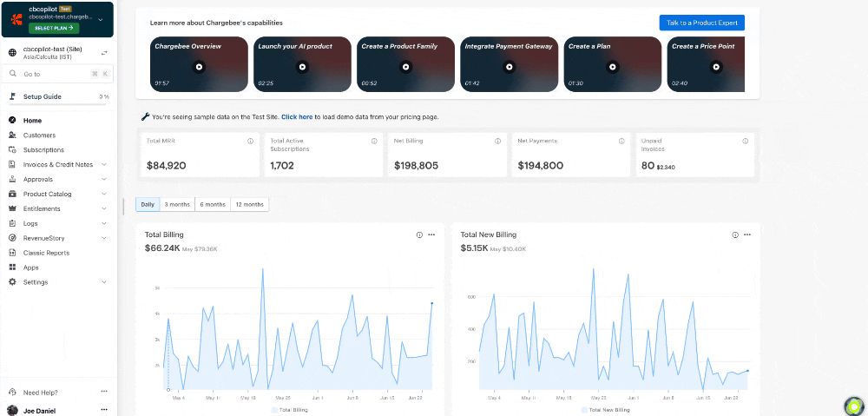
Task: Click the Total MRR info icon
Action: [x=250, y=142]
